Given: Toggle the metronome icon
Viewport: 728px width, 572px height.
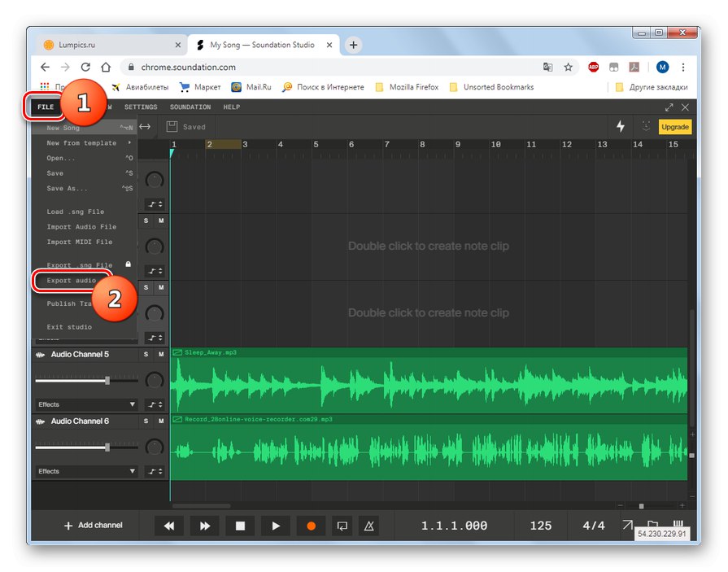Looking at the screenshot, I should 368,526.
